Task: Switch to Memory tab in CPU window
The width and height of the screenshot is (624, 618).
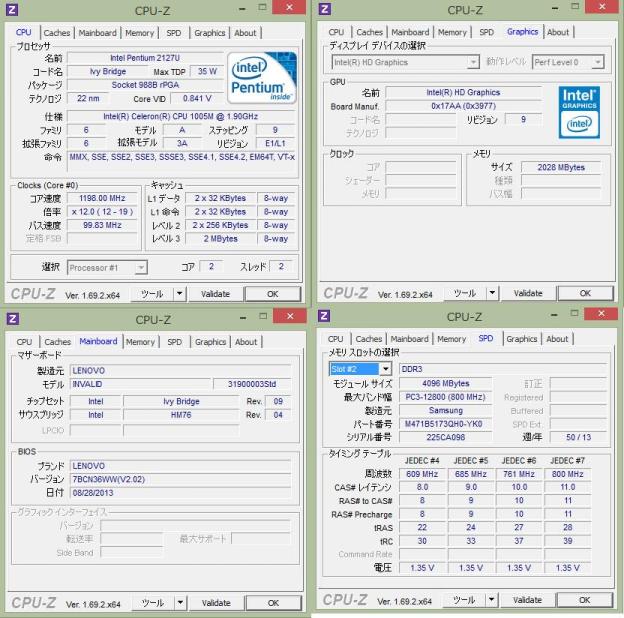Action: [139, 33]
